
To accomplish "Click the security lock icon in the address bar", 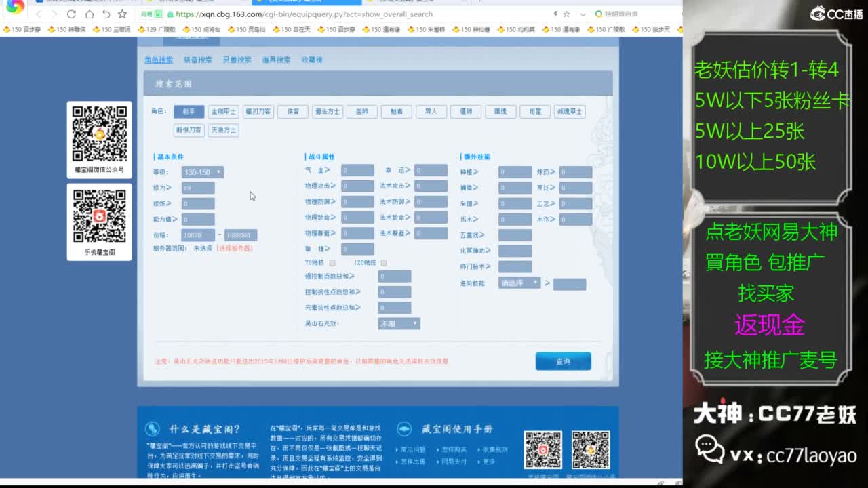I will coord(173,14).
